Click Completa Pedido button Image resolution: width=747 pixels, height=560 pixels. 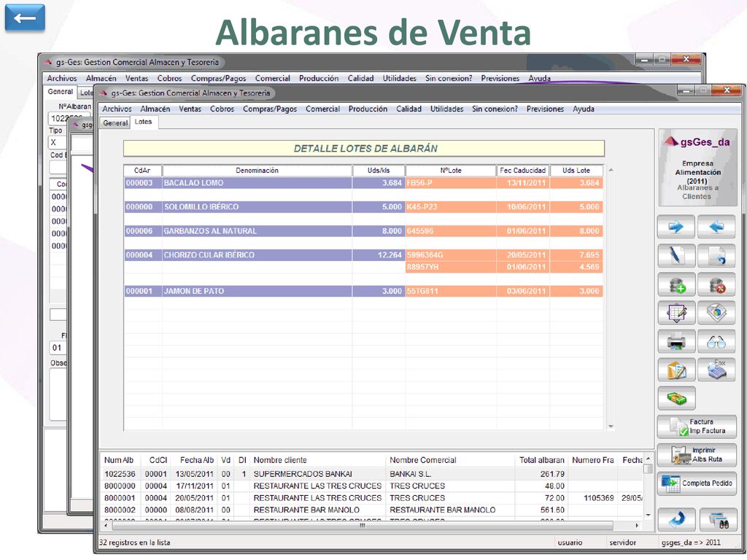[697, 484]
